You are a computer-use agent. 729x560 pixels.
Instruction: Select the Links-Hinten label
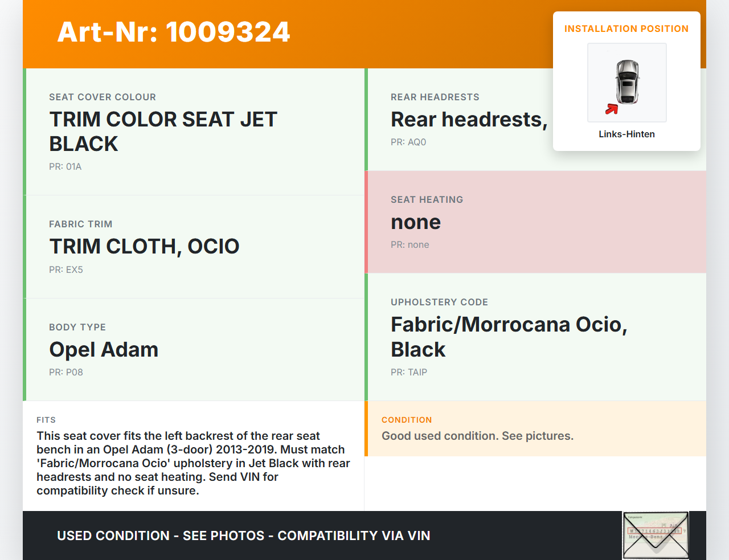(626, 134)
